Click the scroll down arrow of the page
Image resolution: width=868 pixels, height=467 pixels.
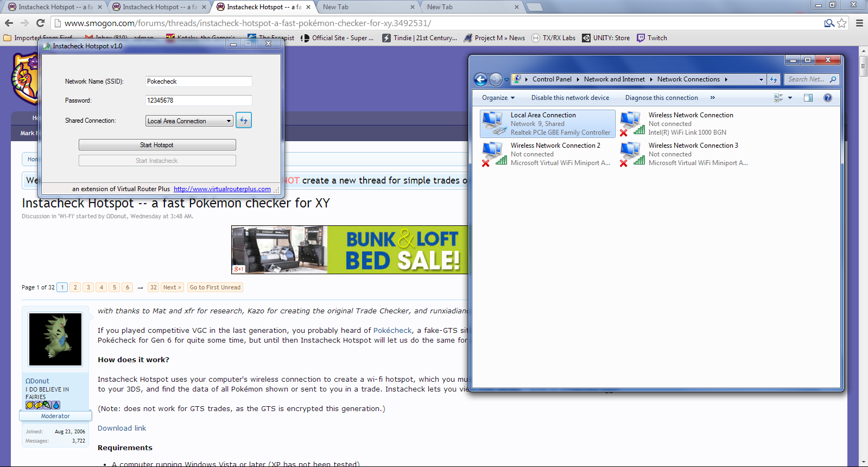(x=863, y=462)
